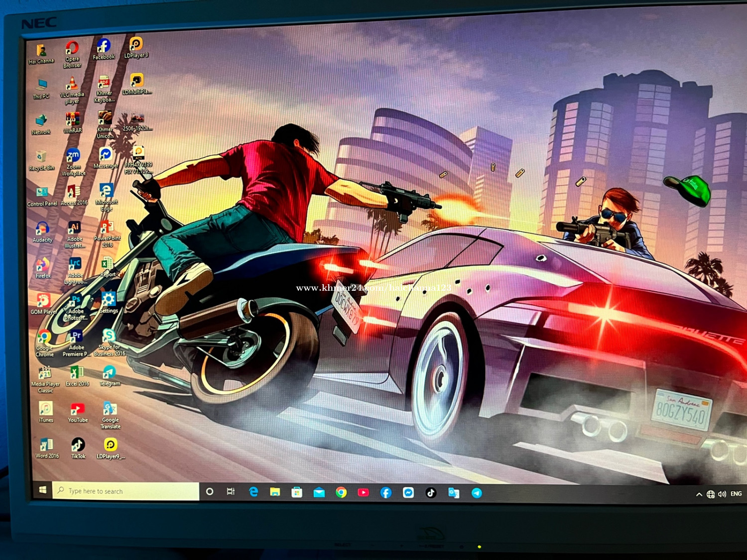Open Adobe Premiere Pro shortcut
Image resolution: width=747 pixels, height=560 pixels.
pyautogui.click(x=76, y=343)
